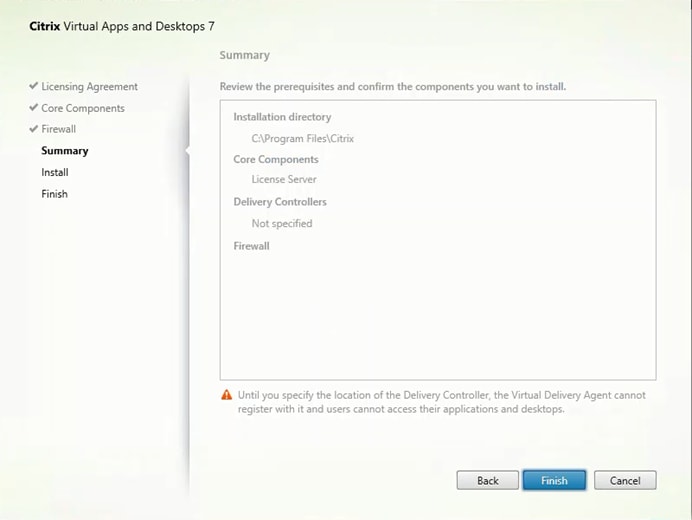The height and width of the screenshot is (520, 692).
Task: Select the Firewall step in sidebar
Action: click(x=59, y=129)
